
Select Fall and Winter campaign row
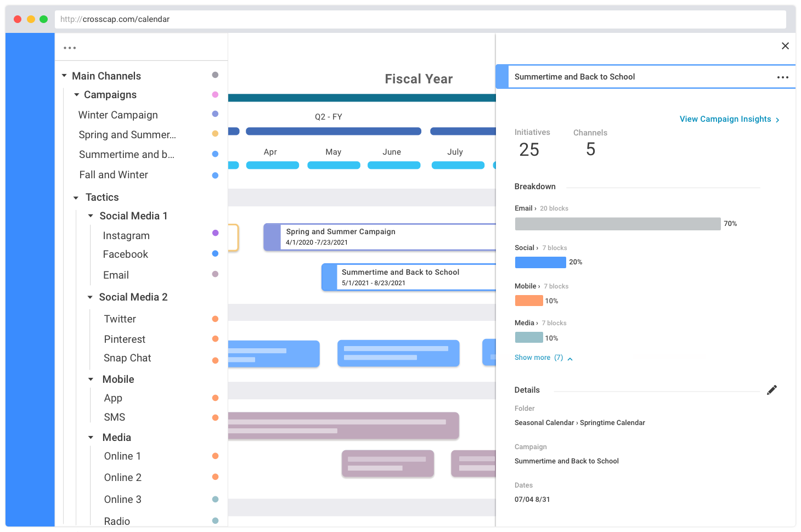[114, 175]
